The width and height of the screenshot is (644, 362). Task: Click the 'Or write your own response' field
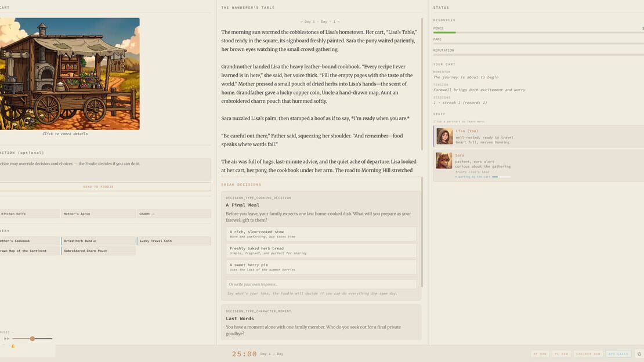pos(321,284)
